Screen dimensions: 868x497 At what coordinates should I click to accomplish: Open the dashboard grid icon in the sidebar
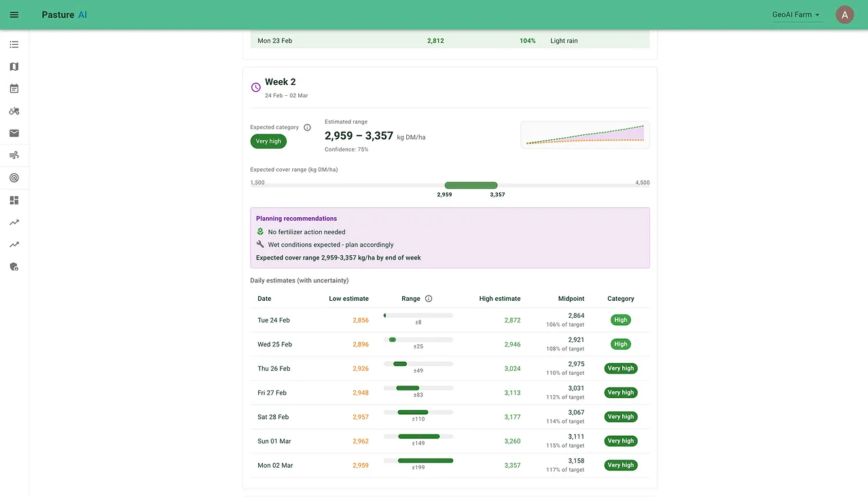(x=14, y=200)
